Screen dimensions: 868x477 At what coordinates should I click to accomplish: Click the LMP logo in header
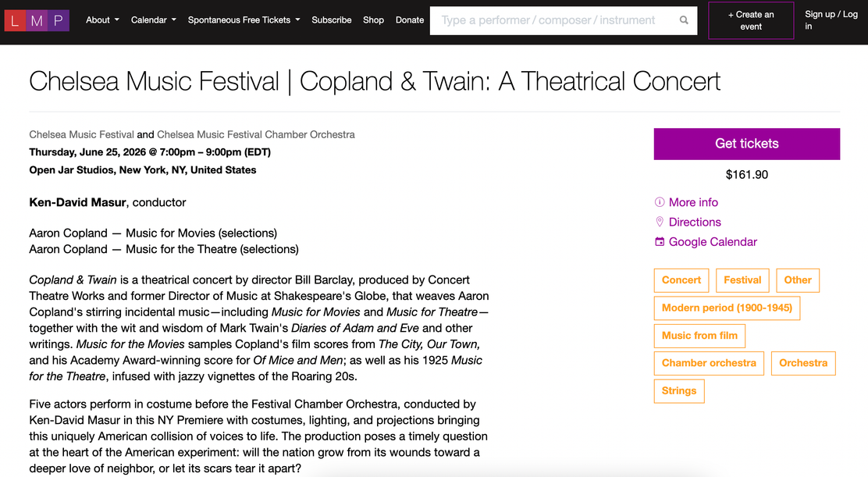coord(37,20)
